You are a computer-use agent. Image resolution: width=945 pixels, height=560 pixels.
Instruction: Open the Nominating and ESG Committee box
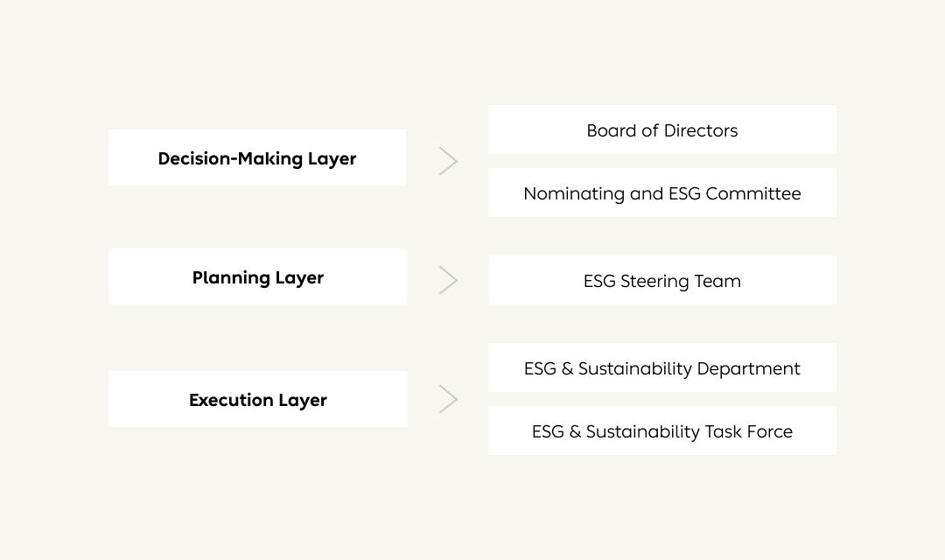tap(661, 192)
